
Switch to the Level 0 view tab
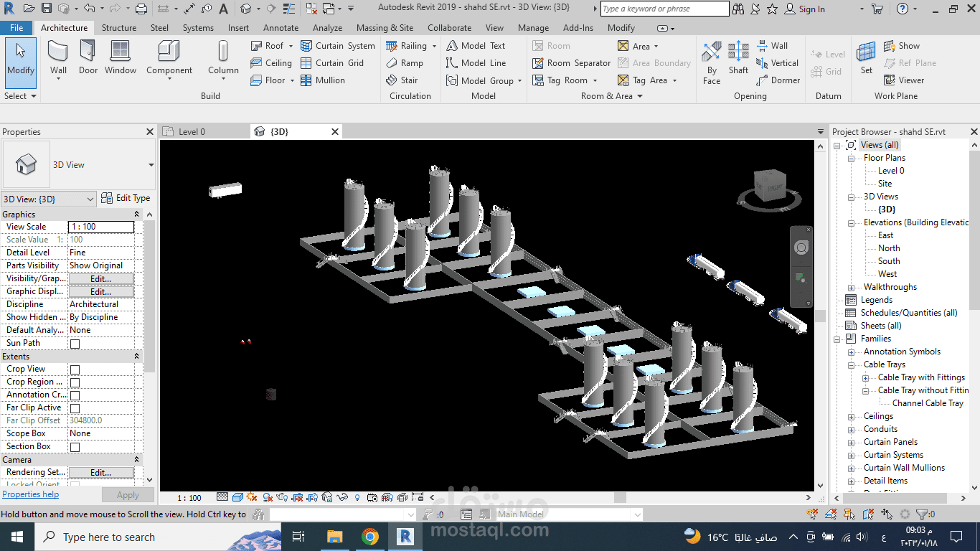coord(192,132)
